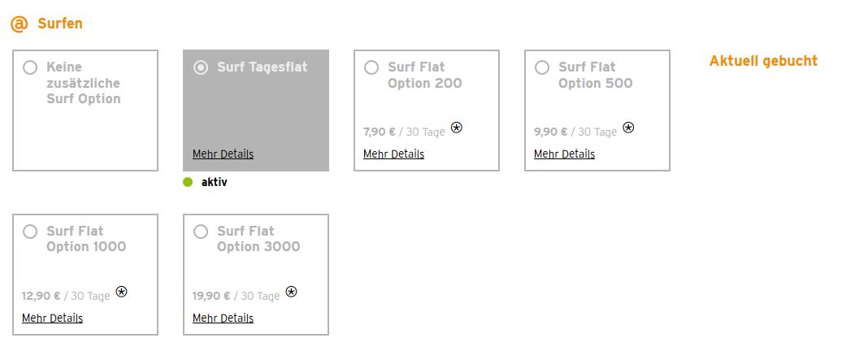
Task: Click the Surfen section heading
Action: pos(59,24)
